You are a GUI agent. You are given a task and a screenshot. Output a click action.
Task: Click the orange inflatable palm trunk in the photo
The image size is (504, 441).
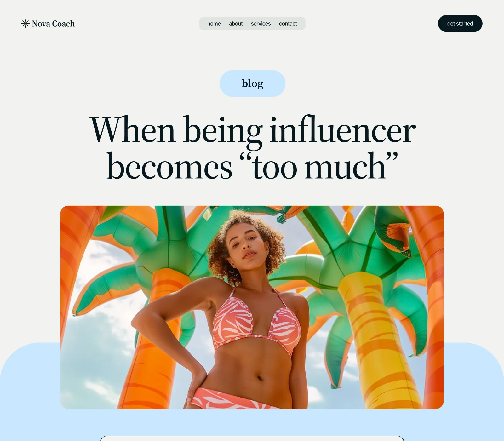(151, 346)
